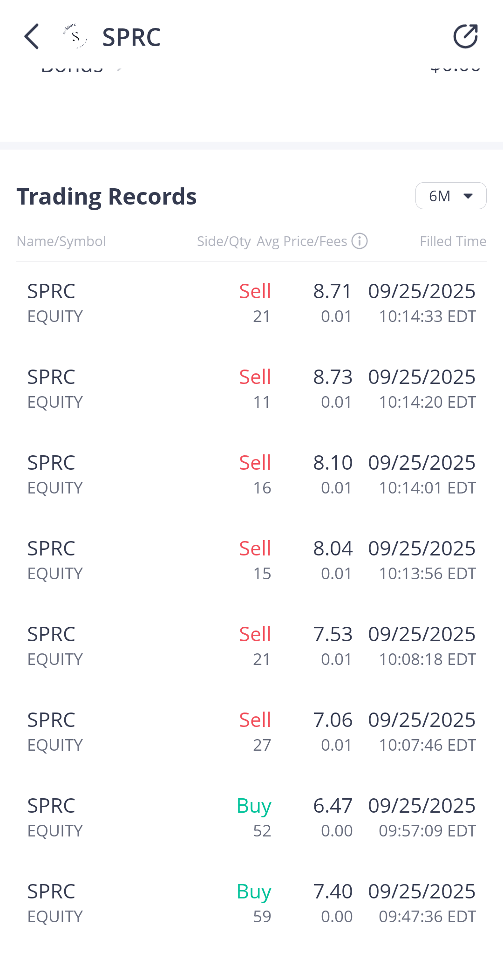
Task: Tap the SPRC title in the header
Action: click(131, 37)
